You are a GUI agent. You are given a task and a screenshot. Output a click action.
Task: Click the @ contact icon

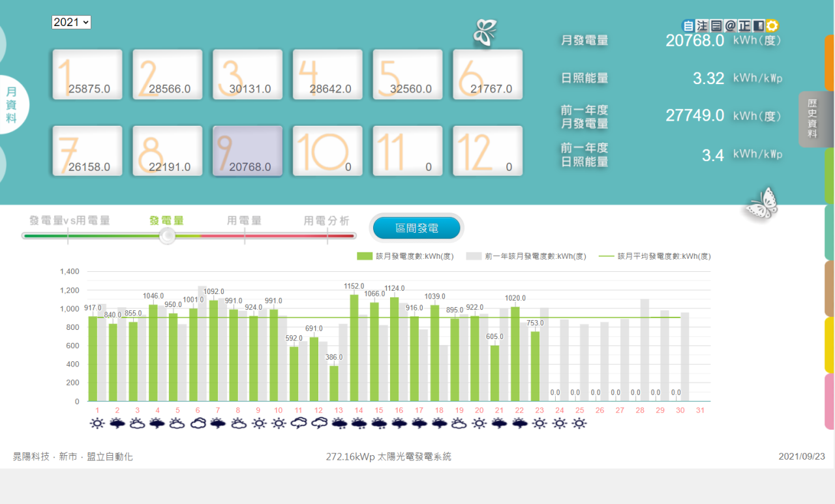[729, 25]
